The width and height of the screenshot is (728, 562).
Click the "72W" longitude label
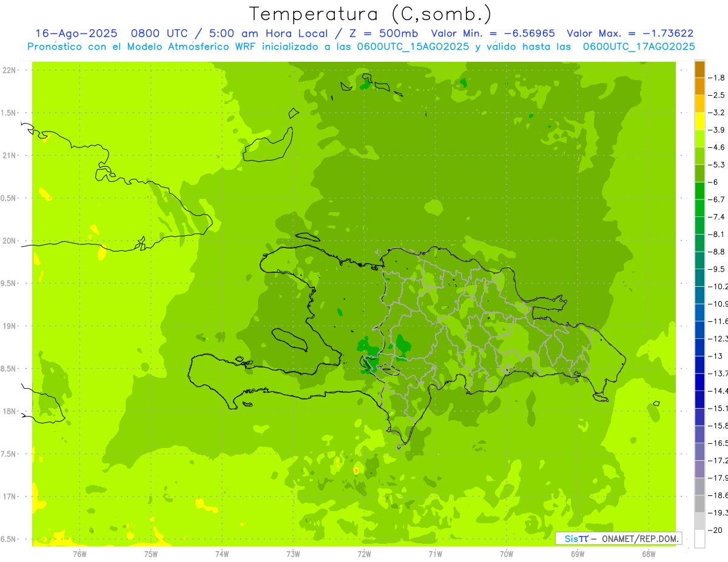(x=364, y=554)
